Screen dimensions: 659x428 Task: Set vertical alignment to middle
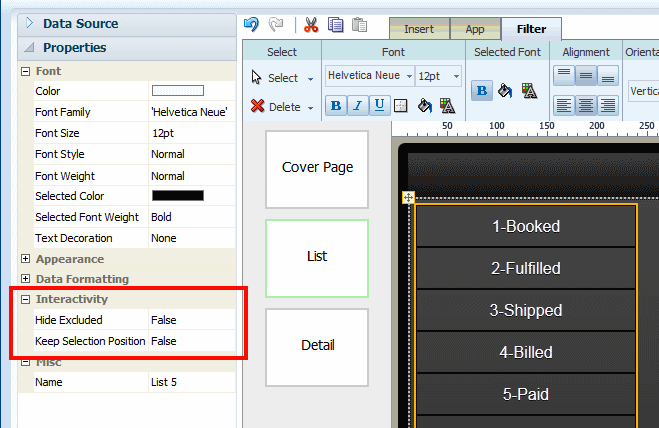click(x=586, y=76)
